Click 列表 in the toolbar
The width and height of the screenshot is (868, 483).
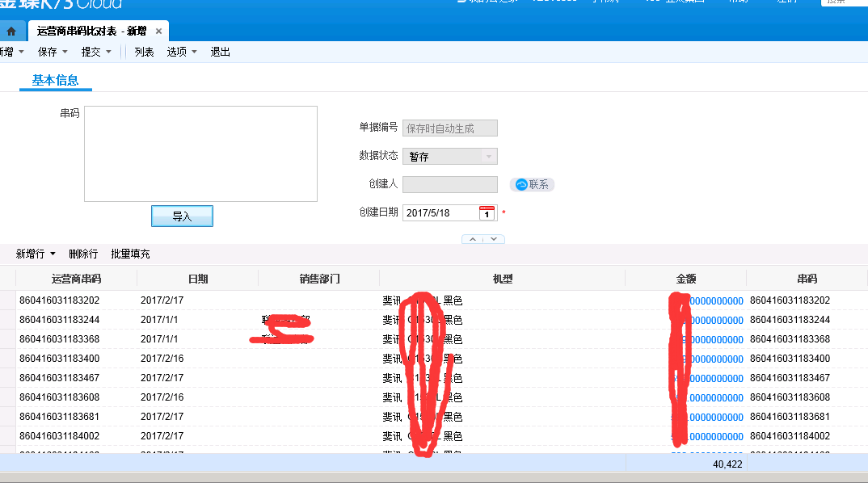click(144, 52)
